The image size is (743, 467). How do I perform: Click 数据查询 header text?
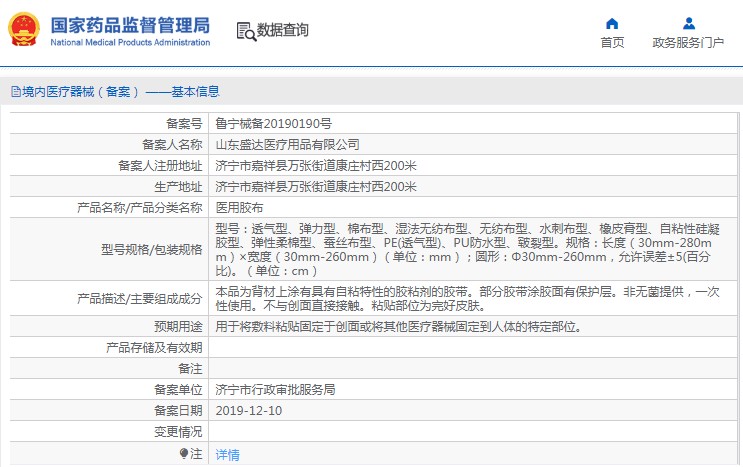[x=282, y=30]
